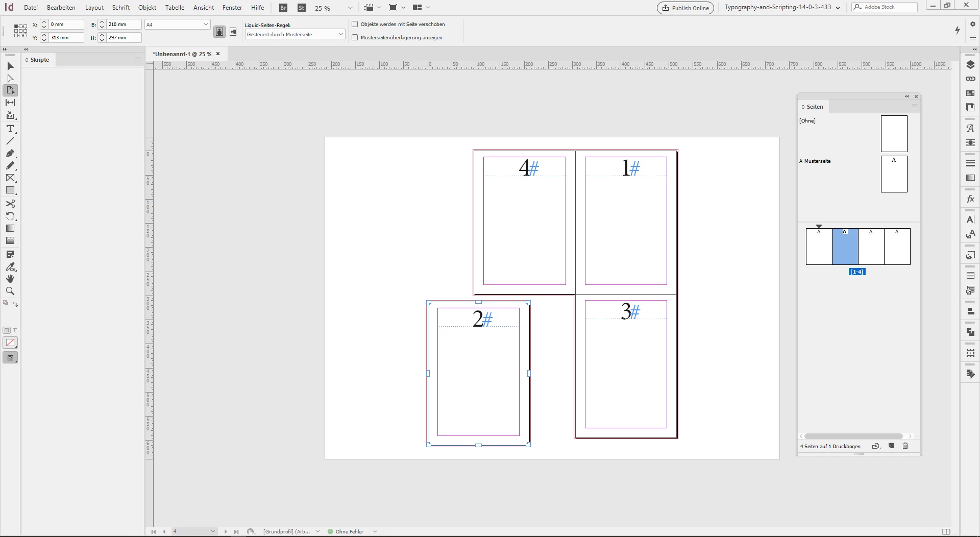Open the Stroke panel icon
Image resolution: width=980 pixels, height=537 pixels.
click(970, 163)
